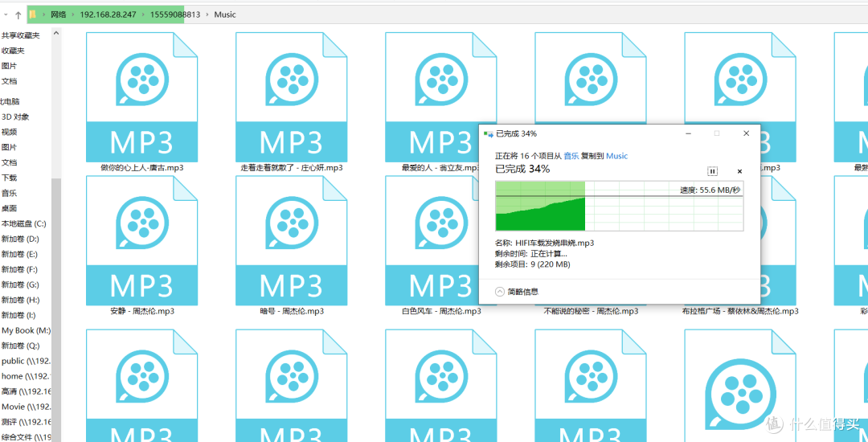Click file name 布拉格广场 - 蔡依林&周杰伦.mp3
The height and width of the screenshot is (442, 868).
(740, 312)
